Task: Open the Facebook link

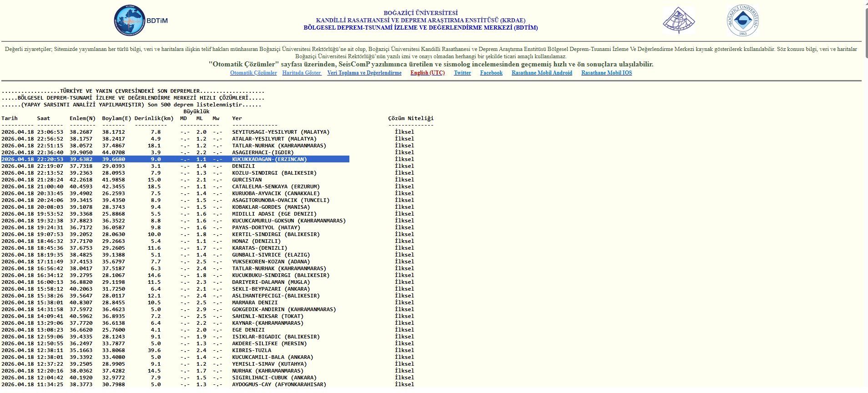Action: click(491, 73)
